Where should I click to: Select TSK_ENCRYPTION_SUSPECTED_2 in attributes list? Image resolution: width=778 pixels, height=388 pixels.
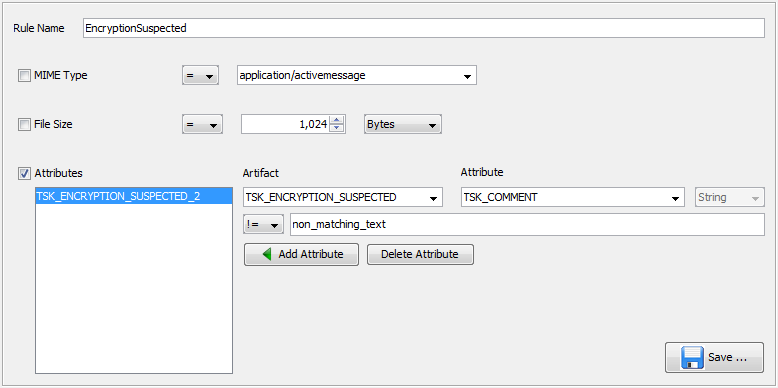coord(134,196)
